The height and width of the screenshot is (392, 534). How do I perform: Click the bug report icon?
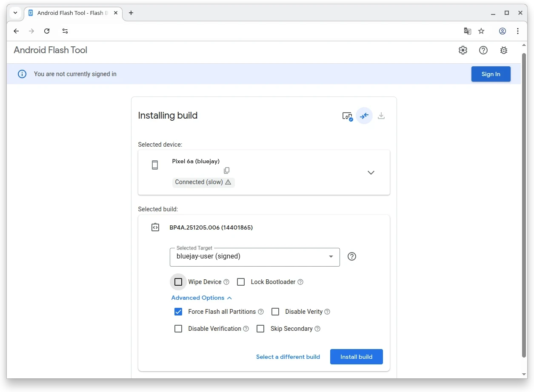504,50
